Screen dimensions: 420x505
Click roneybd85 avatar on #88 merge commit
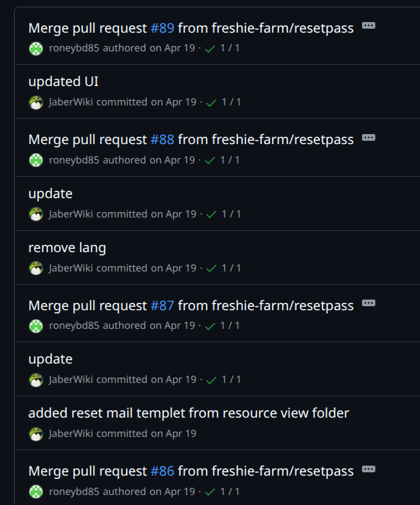tap(36, 160)
